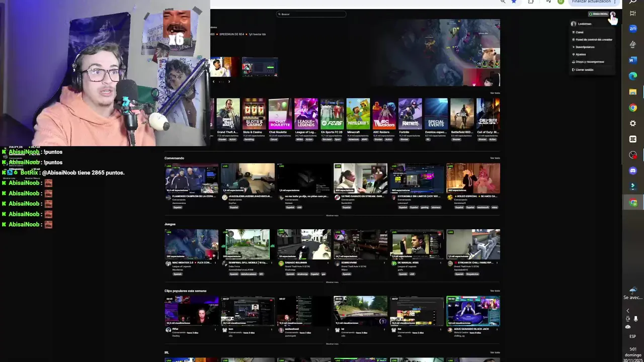Expand Mostrar más under popular clips
This screenshot has height=362, width=644.
(332, 344)
